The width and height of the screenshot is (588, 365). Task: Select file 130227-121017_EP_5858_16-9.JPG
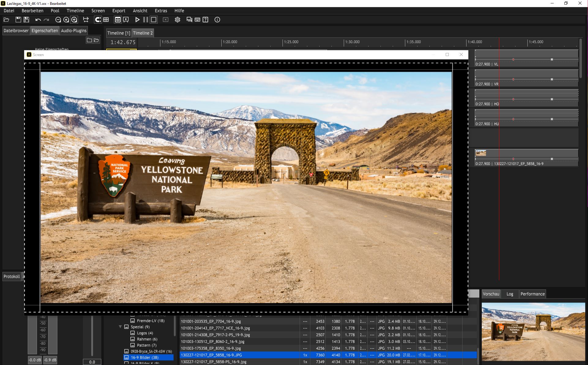click(x=328, y=355)
